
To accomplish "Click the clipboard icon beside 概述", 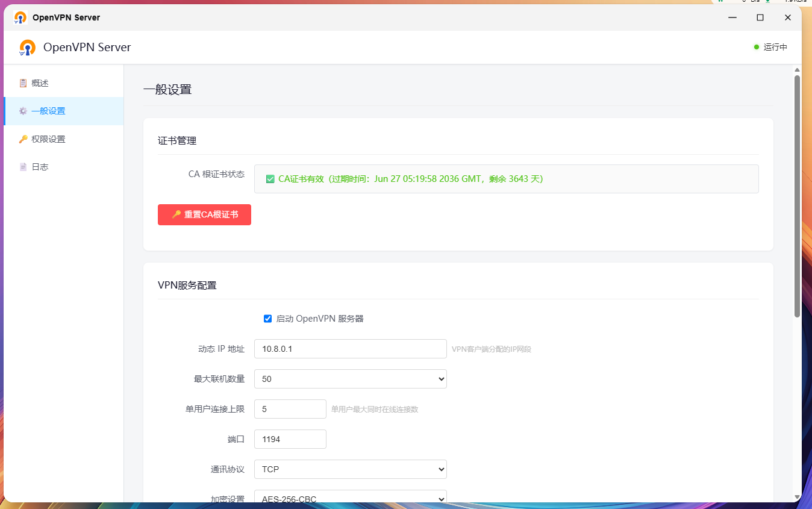I will [x=23, y=83].
